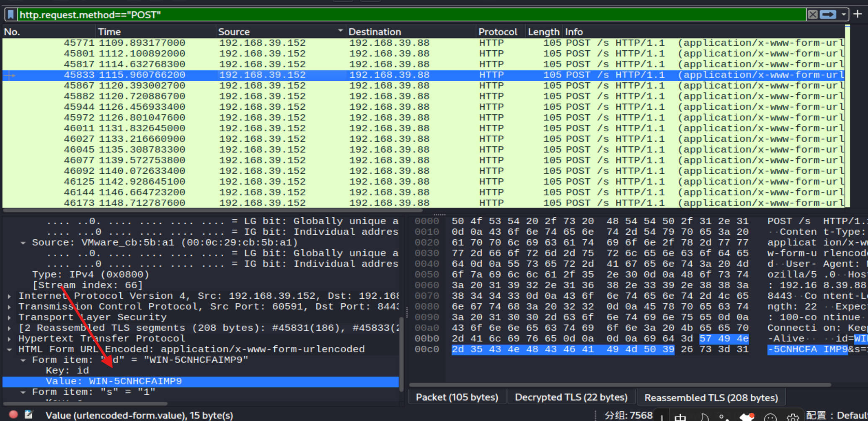
Task: Add a filter button with plus icon
Action: tap(858, 14)
